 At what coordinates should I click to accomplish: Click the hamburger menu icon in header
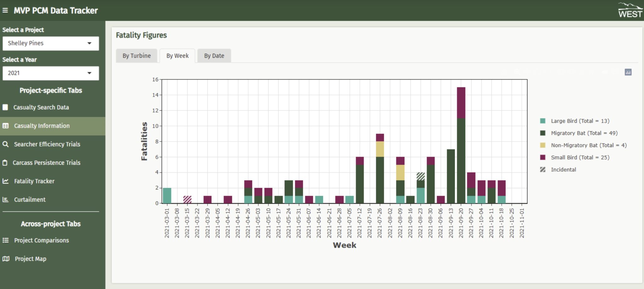(5, 10)
